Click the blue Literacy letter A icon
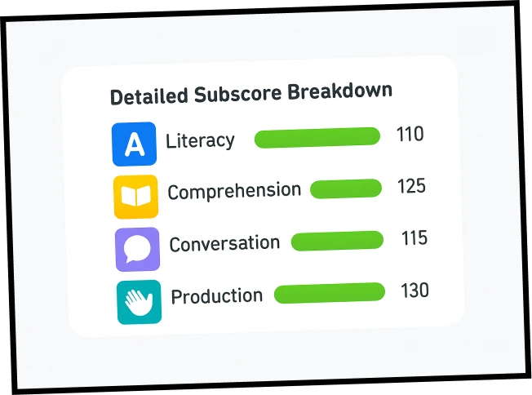 (134, 144)
